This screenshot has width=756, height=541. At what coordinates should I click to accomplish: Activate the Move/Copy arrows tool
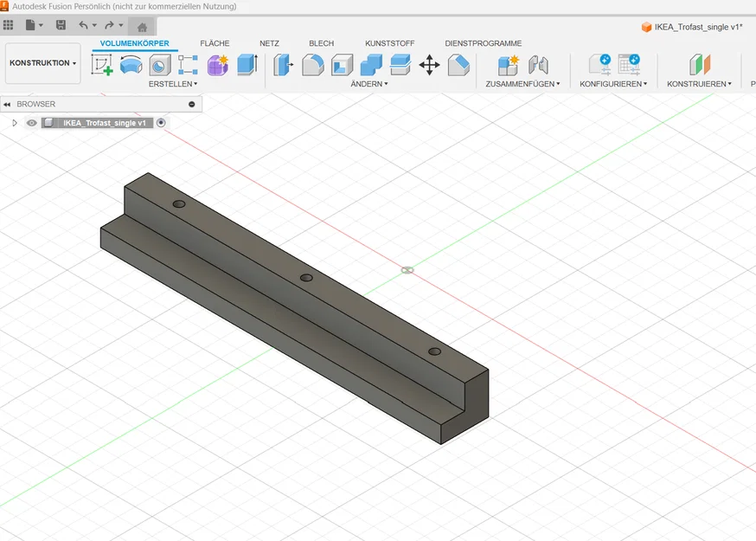point(429,65)
